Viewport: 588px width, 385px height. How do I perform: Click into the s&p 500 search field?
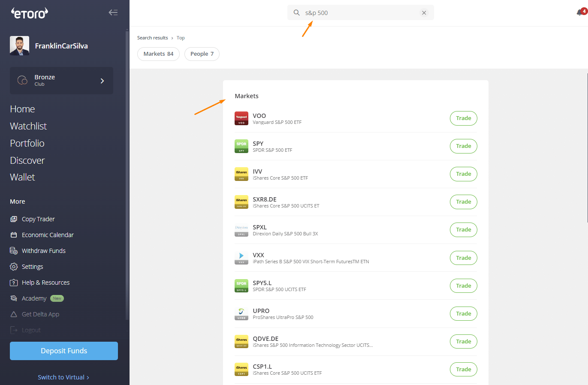click(x=360, y=13)
